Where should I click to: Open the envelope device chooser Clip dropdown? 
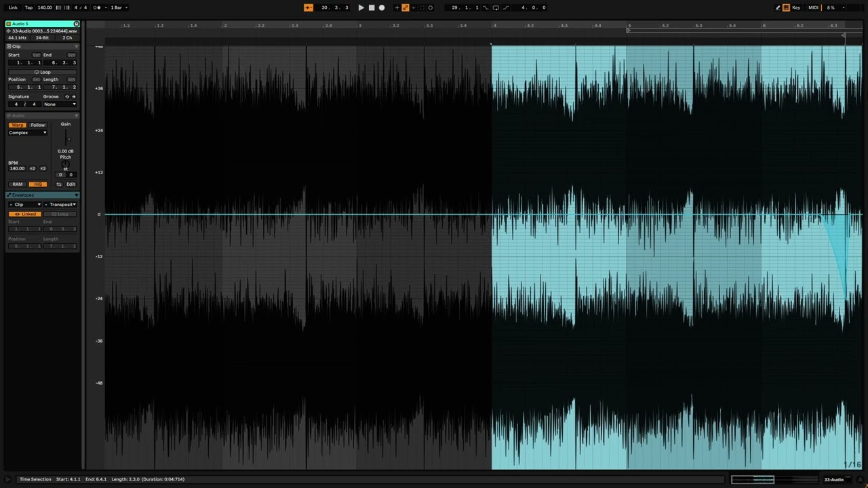pyautogui.click(x=24, y=205)
